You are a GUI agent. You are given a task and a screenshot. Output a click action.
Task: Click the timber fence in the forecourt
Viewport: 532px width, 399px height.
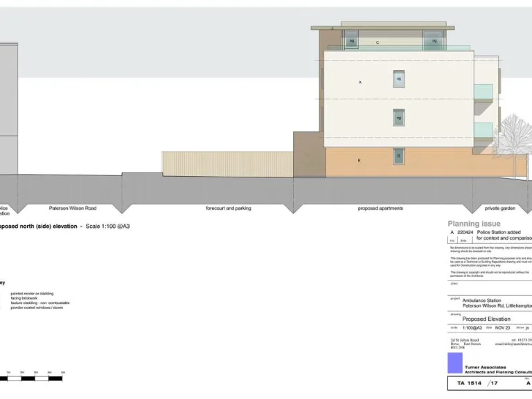(227, 163)
